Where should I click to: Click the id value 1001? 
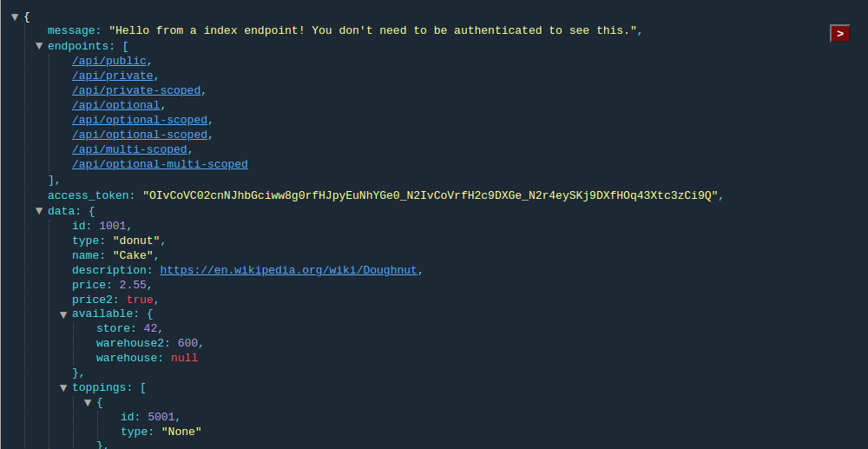coord(113,226)
